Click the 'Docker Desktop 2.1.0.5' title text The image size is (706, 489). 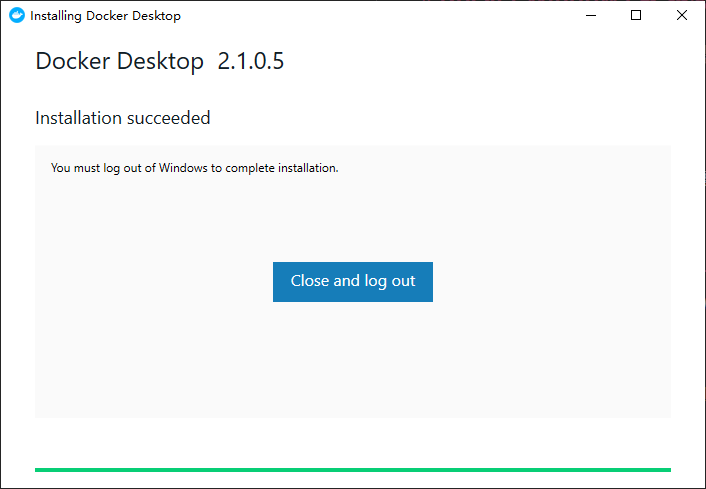point(159,61)
